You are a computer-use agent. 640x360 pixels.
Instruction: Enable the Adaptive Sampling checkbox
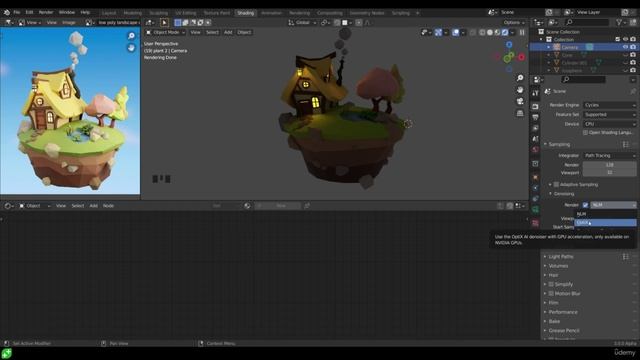(x=556, y=184)
